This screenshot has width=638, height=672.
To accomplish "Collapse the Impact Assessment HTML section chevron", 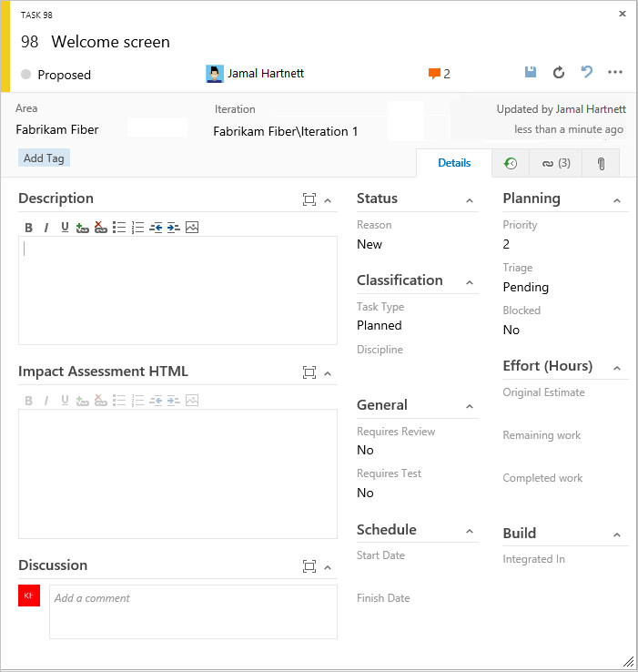I will coord(328,373).
